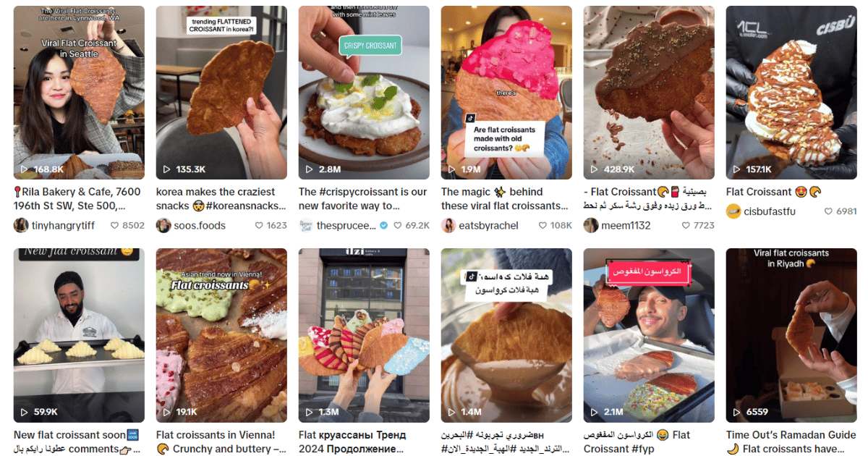Play video showing 59.9K views
The image size is (868, 456).
point(79,336)
